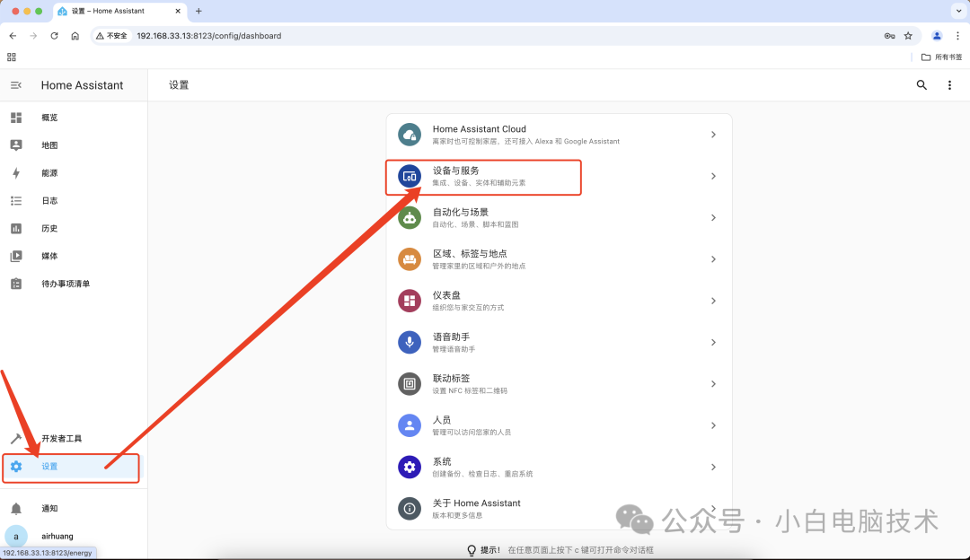Open the 日志 sidebar label

tap(49, 201)
